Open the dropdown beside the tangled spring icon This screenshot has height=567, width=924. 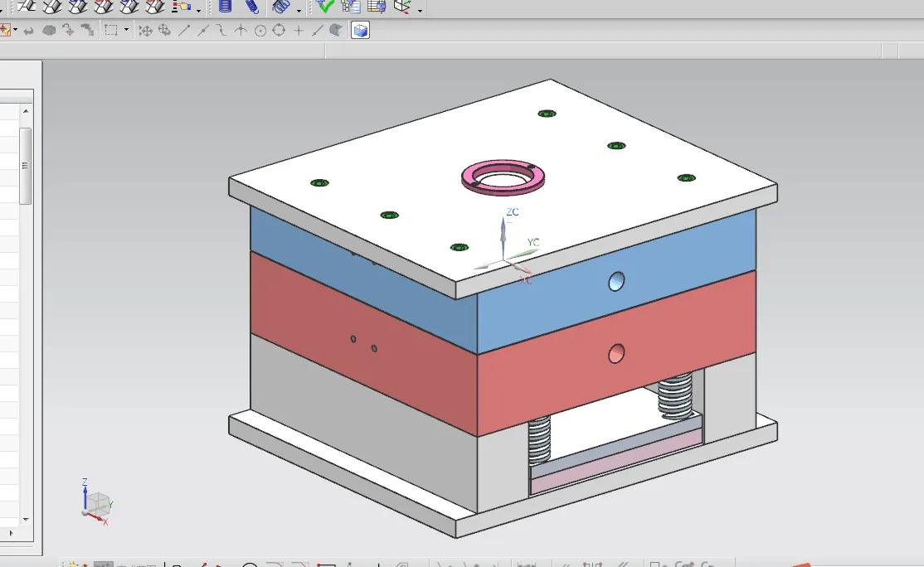pyautogui.click(x=299, y=10)
